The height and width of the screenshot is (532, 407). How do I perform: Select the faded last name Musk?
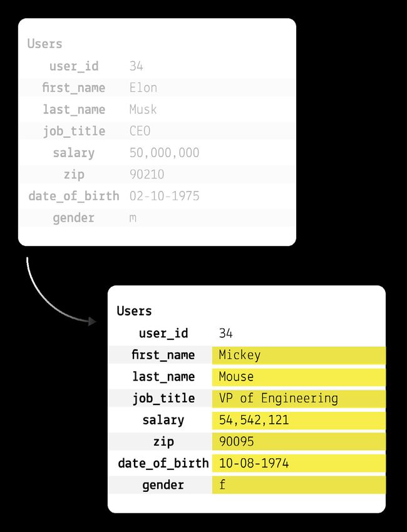(x=143, y=110)
